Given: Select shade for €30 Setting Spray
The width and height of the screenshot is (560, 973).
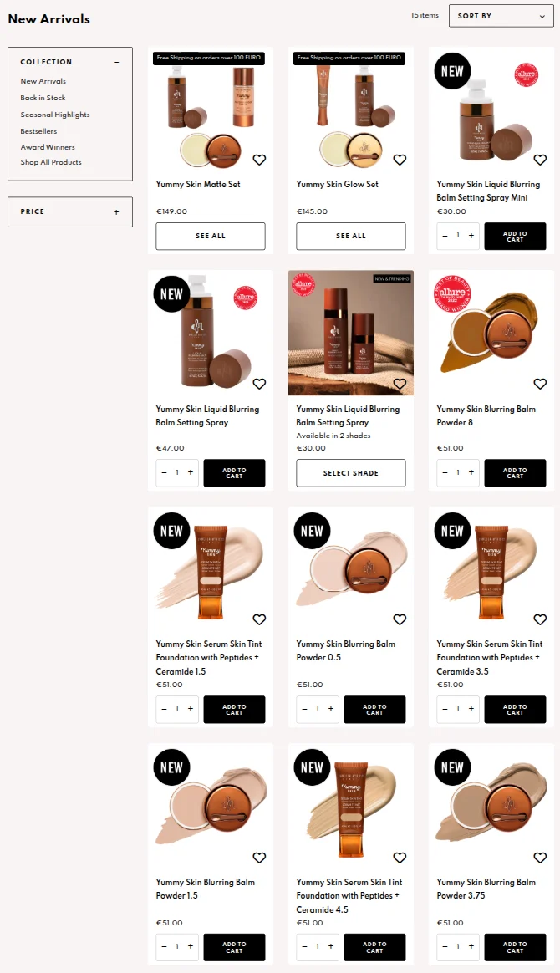Looking at the screenshot, I should click(351, 473).
